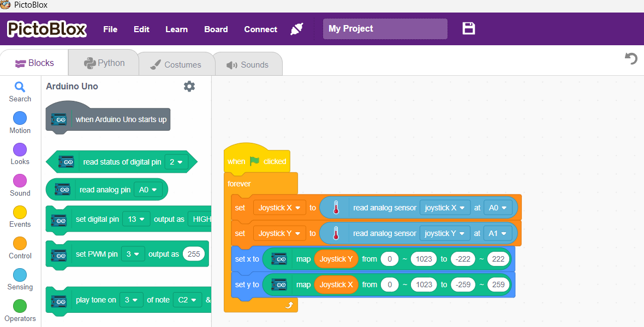Viewport: 644px width, 327px height.
Task: Open variable Joystick Y dropdown in set block
Action: [279, 233]
